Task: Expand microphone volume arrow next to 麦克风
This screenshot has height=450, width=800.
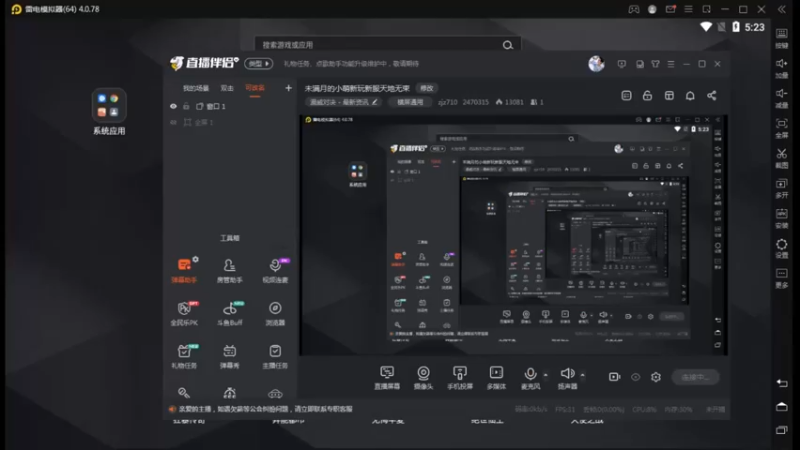Action: tap(545, 375)
